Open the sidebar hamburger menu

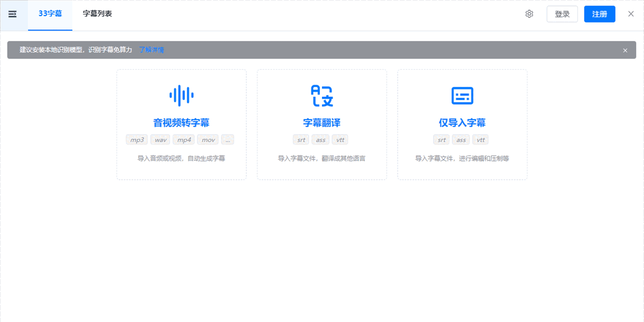[x=13, y=14]
